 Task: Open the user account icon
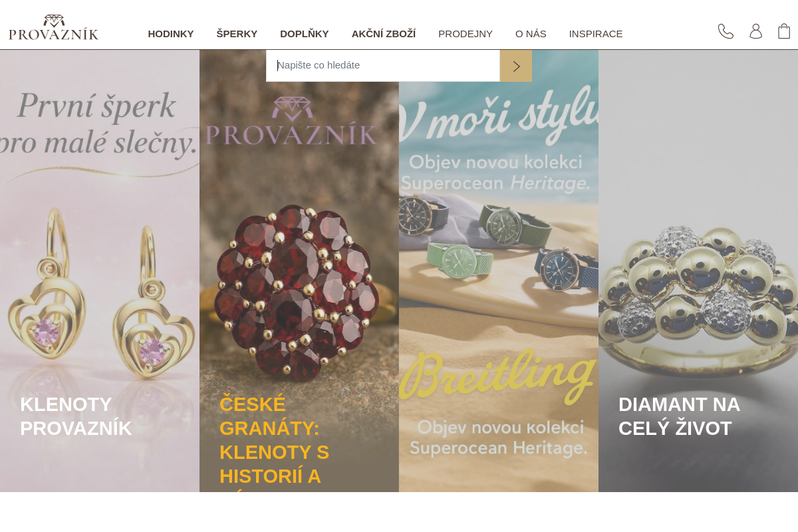click(x=755, y=31)
